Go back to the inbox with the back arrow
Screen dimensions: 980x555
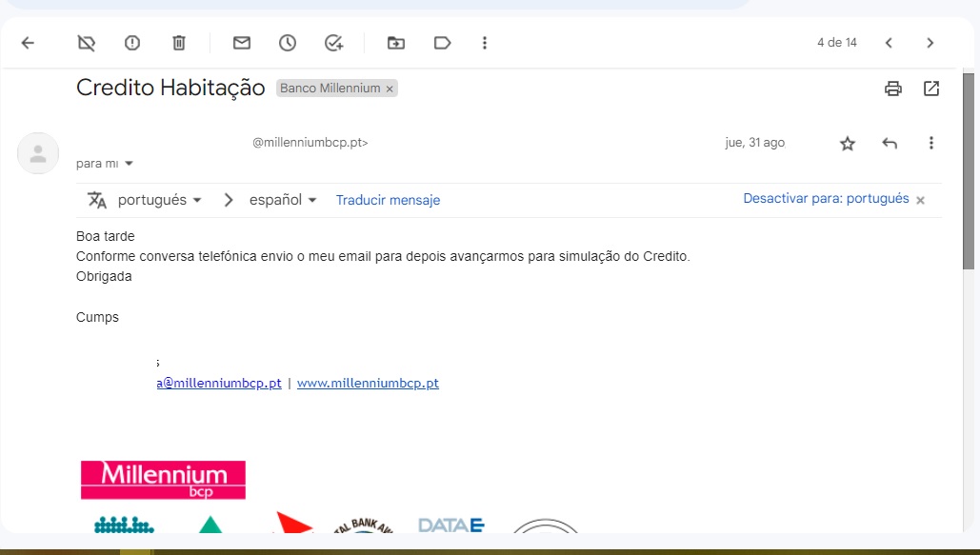[x=28, y=43]
